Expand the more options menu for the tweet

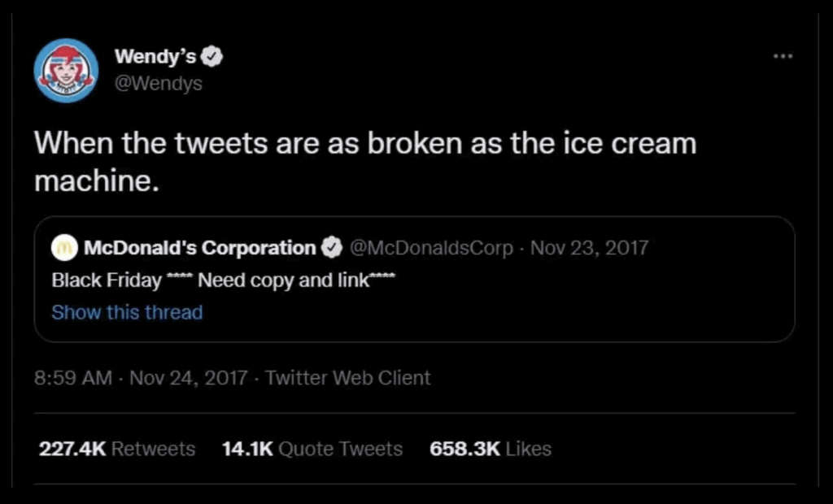(x=782, y=55)
